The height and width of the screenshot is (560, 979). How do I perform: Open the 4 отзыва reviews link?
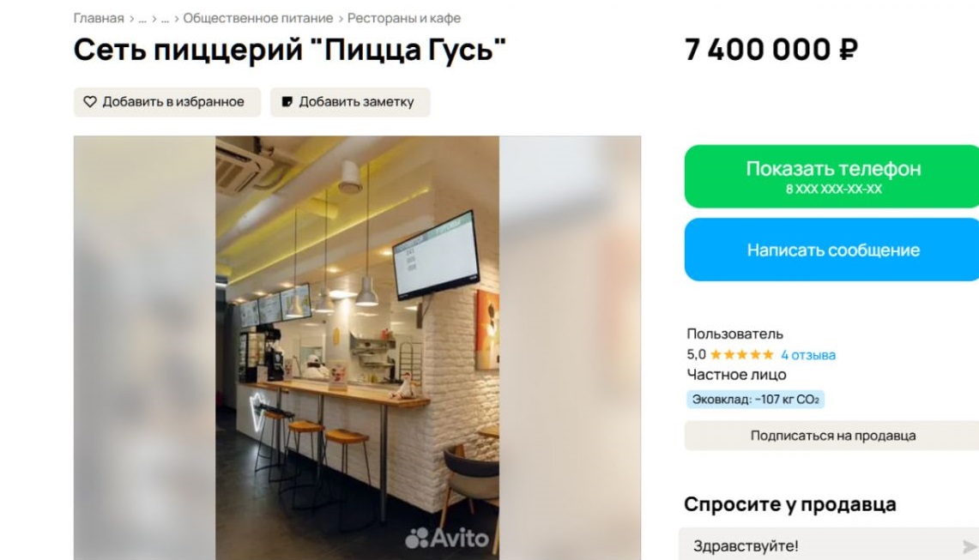pos(808,355)
